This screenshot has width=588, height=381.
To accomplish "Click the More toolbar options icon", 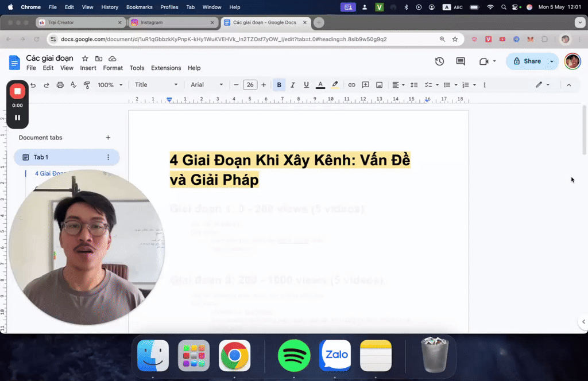I will [485, 85].
